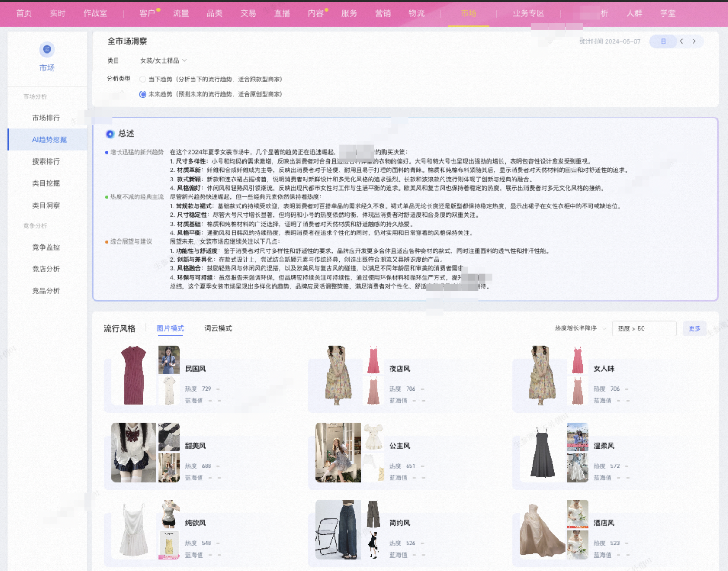Screen dimensions: 728x571
Task: Open 人群 in top navigation
Action: pos(634,13)
